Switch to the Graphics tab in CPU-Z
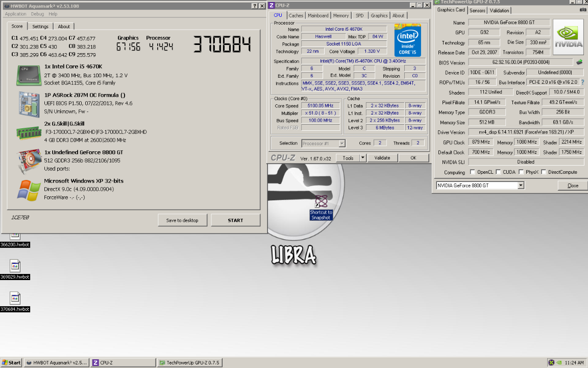 [x=379, y=15]
